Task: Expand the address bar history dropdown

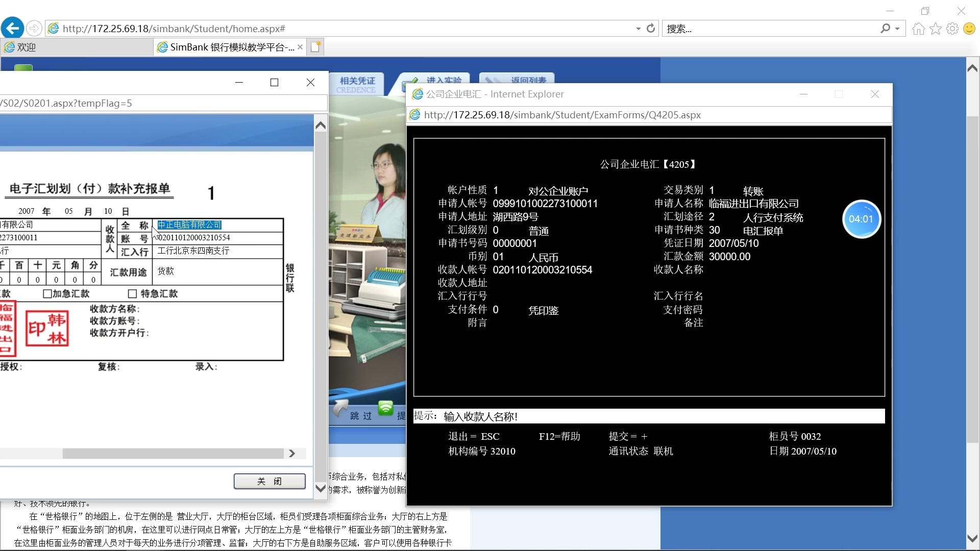Action: click(x=638, y=29)
